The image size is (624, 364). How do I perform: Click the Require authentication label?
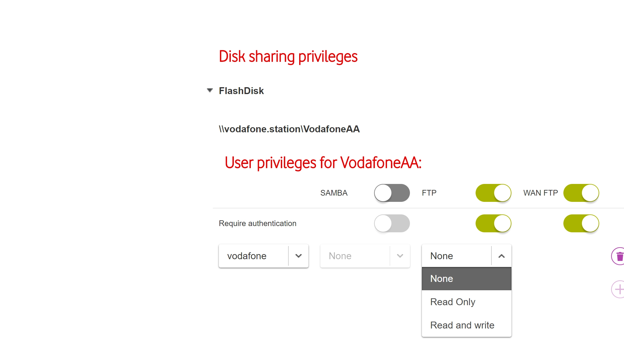click(257, 223)
